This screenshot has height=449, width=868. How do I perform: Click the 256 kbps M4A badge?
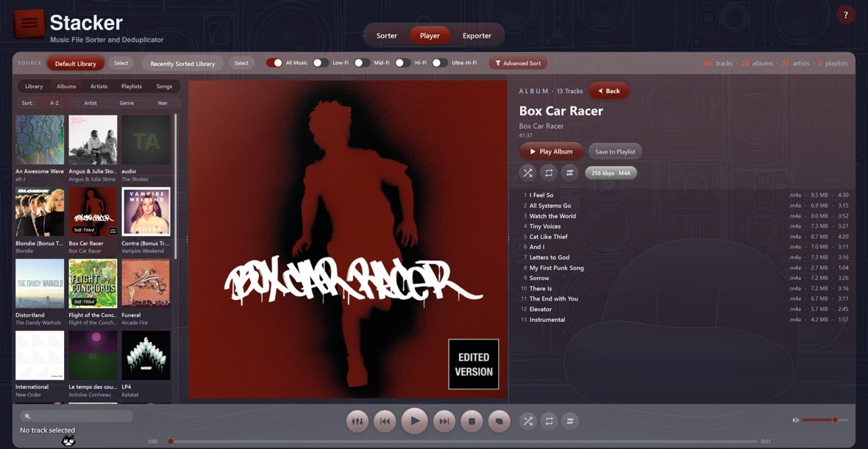[x=611, y=173]
